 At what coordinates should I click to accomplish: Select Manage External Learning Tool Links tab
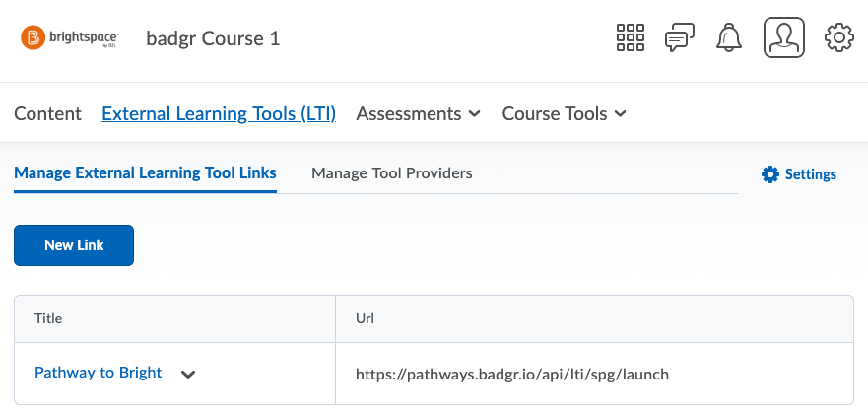coord(145,173)
